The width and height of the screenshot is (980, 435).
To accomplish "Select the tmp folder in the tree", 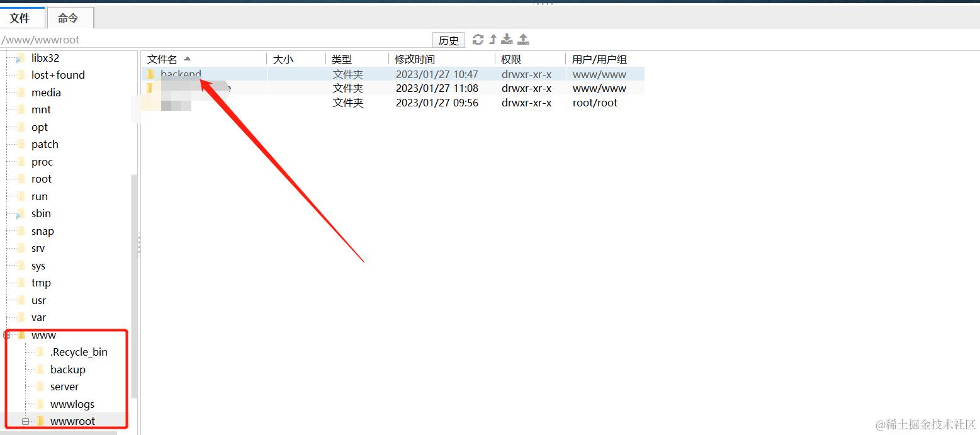I will click(x=41, y=283).
